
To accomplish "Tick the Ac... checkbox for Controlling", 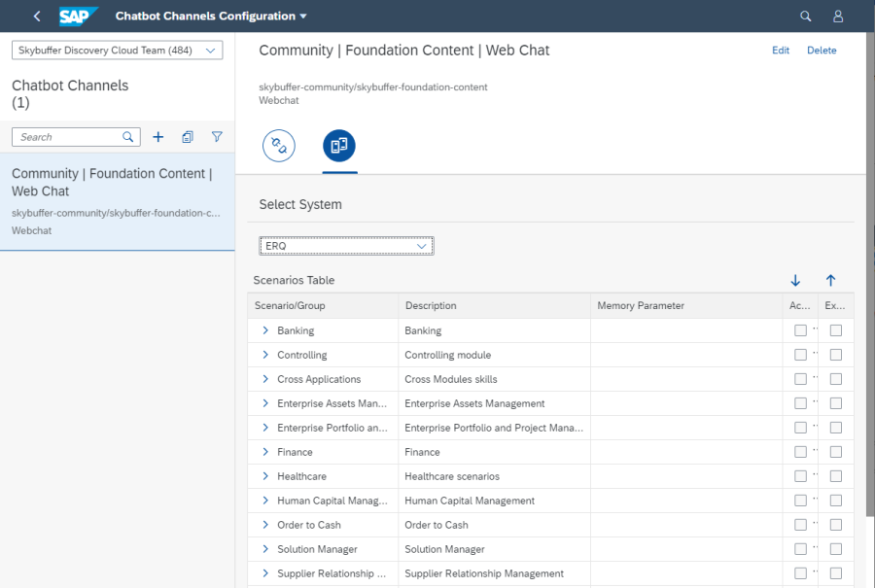I will point(800,355).
